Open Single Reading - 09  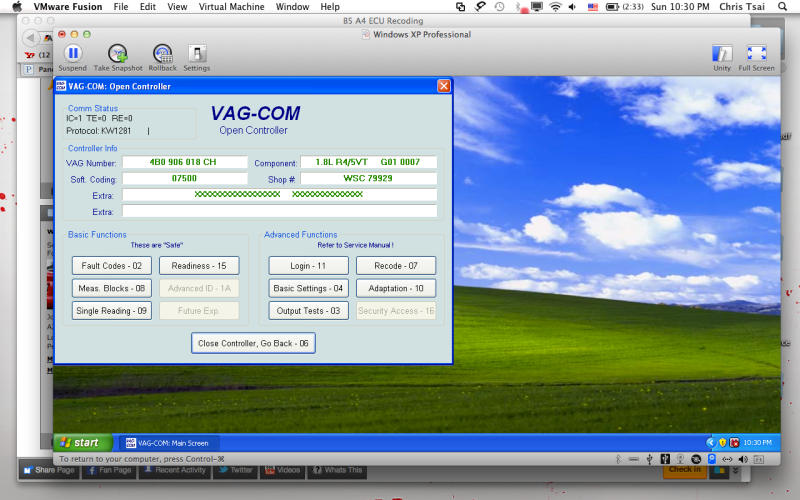[x=112, y=311]
